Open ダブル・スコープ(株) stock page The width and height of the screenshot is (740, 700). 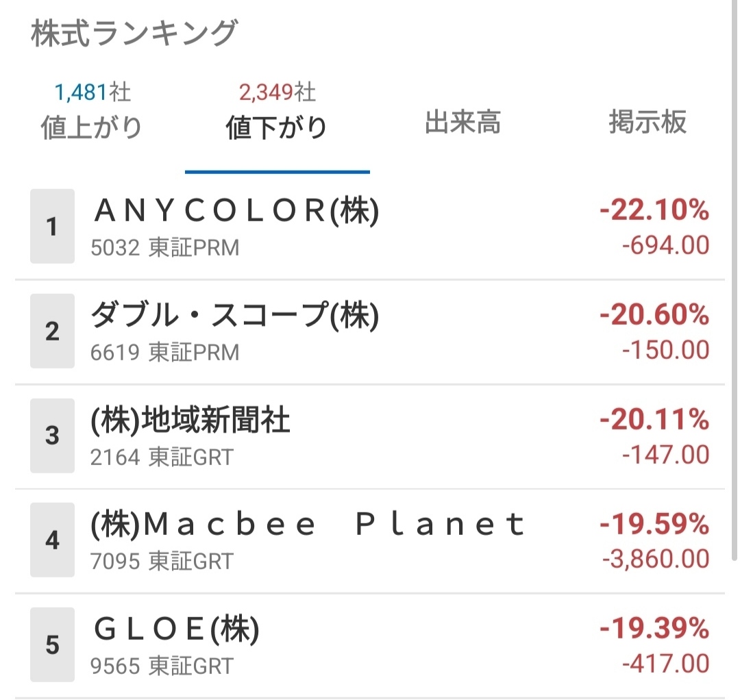point(235,316)
